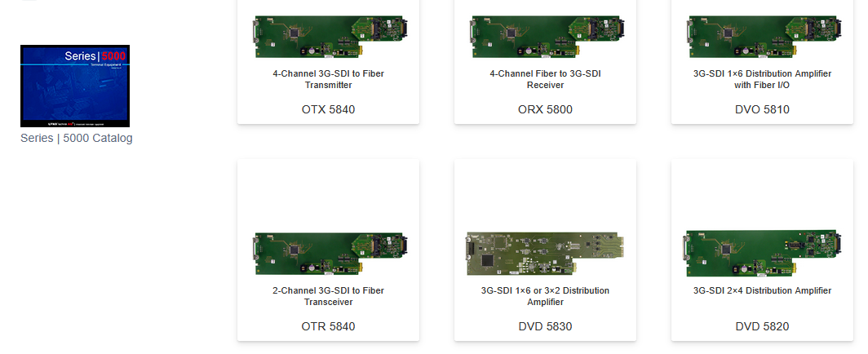Click the OTR 5840 model name
Image resolution: width=868 pixels, height=354 pixels.
point(328,326)
